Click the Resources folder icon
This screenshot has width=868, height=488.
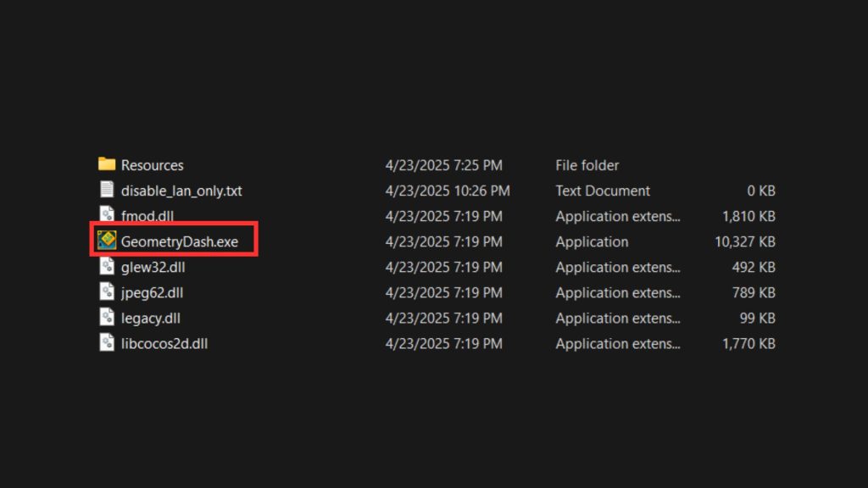pos(107,164)
